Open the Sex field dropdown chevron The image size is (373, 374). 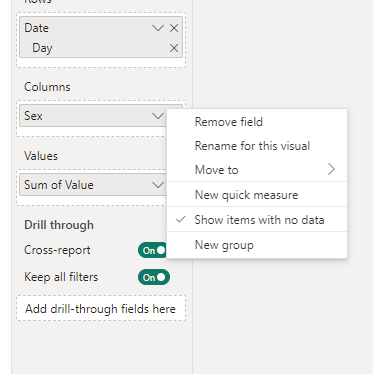click(x=158, y=116)
